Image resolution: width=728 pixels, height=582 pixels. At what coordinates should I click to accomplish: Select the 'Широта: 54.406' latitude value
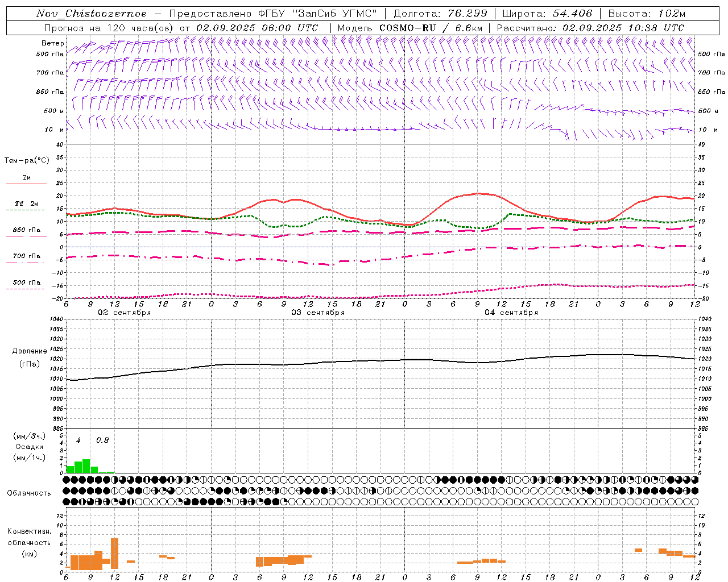pyautogui.click(x=547, y=14)
